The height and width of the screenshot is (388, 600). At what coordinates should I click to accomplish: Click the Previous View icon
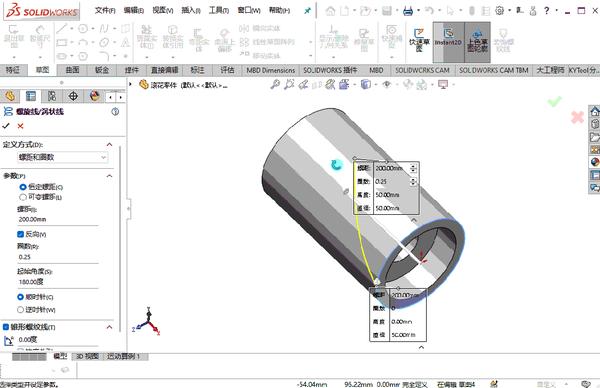tap(303, 85)
